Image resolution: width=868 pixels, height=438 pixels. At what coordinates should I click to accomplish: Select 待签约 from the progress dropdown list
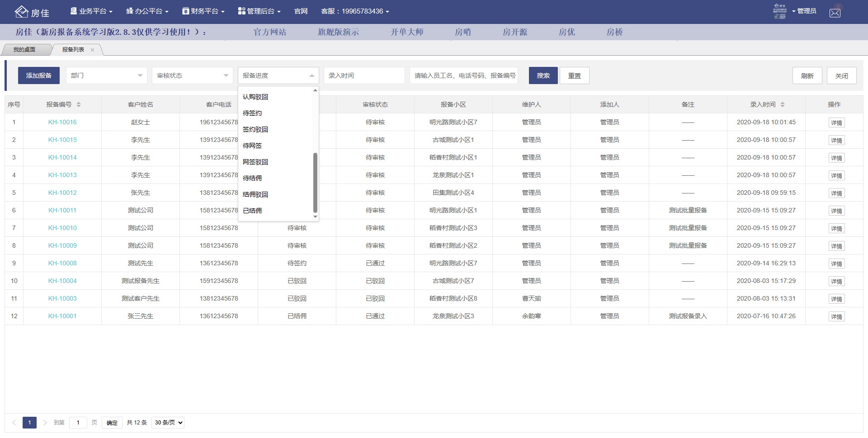pos(251,113)
